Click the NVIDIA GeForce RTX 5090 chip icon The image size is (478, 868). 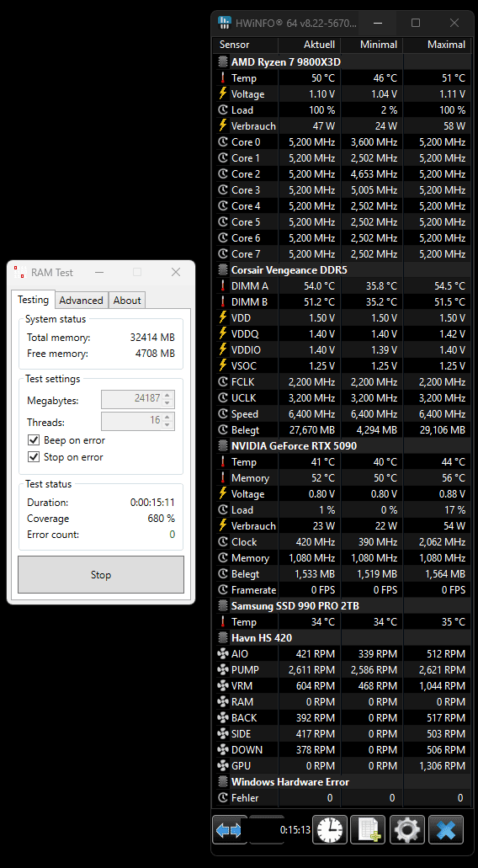click(223, 445)
